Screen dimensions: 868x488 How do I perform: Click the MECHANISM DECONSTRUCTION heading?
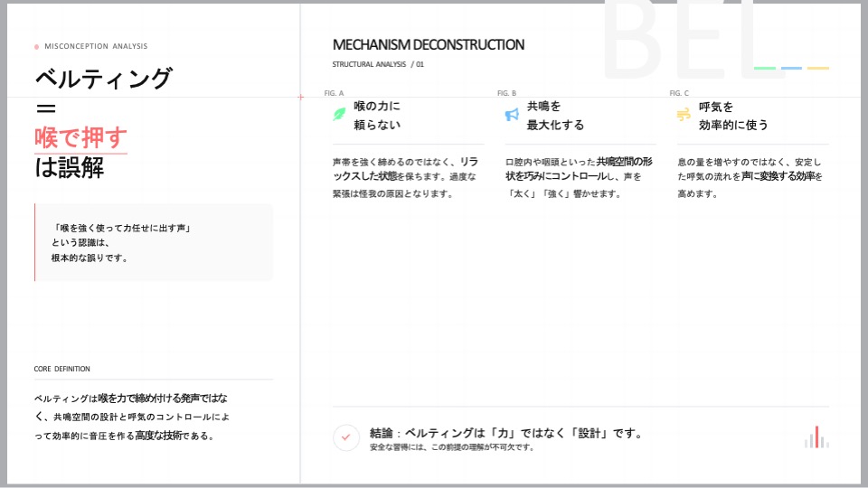(428, 44)
